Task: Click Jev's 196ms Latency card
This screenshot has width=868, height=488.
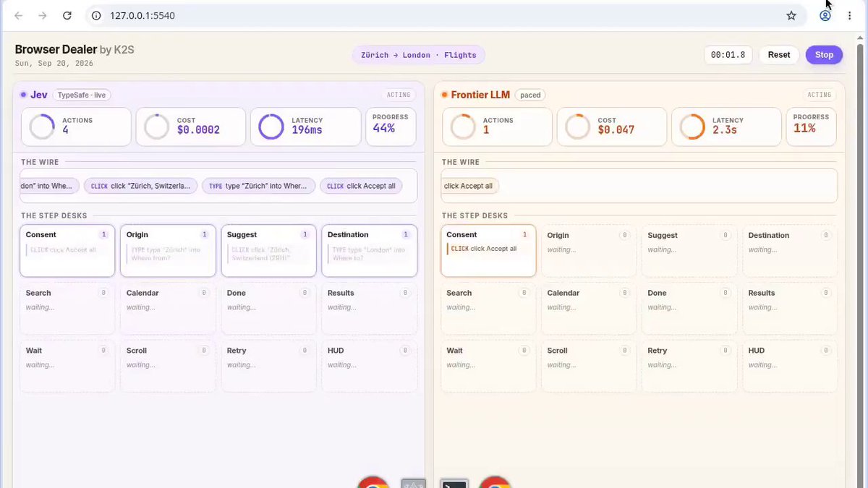Action: 306,127
